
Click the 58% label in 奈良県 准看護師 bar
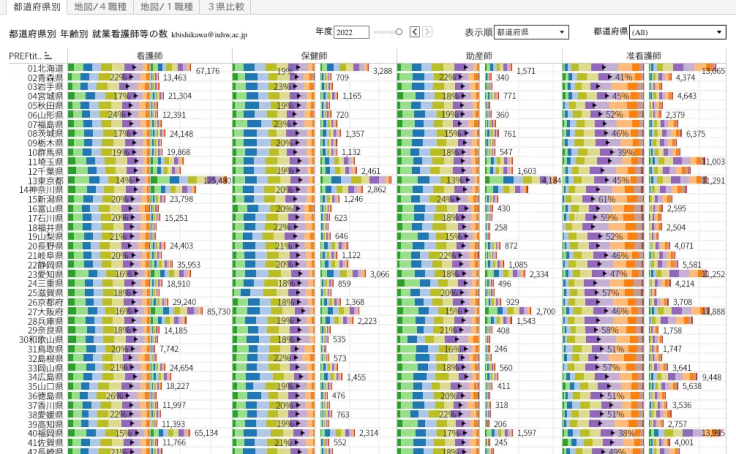click(609, 330)
